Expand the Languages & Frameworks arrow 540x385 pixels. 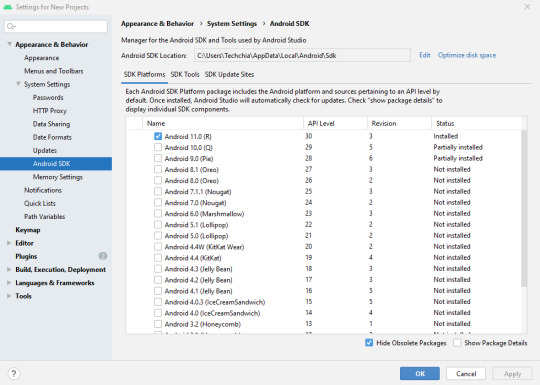pyautogui.click(x=9, y=282)
